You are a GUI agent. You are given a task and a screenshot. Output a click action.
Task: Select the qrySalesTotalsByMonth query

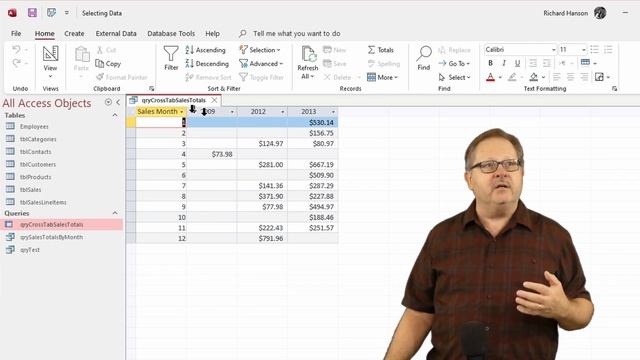pyautogui.click(x=51, y=237)
